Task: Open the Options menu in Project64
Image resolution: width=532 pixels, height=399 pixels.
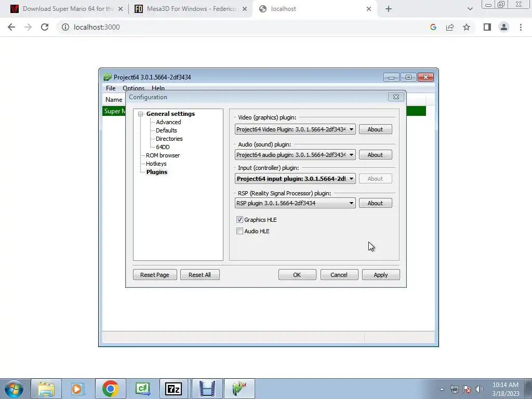Action: tap(134, 88)
